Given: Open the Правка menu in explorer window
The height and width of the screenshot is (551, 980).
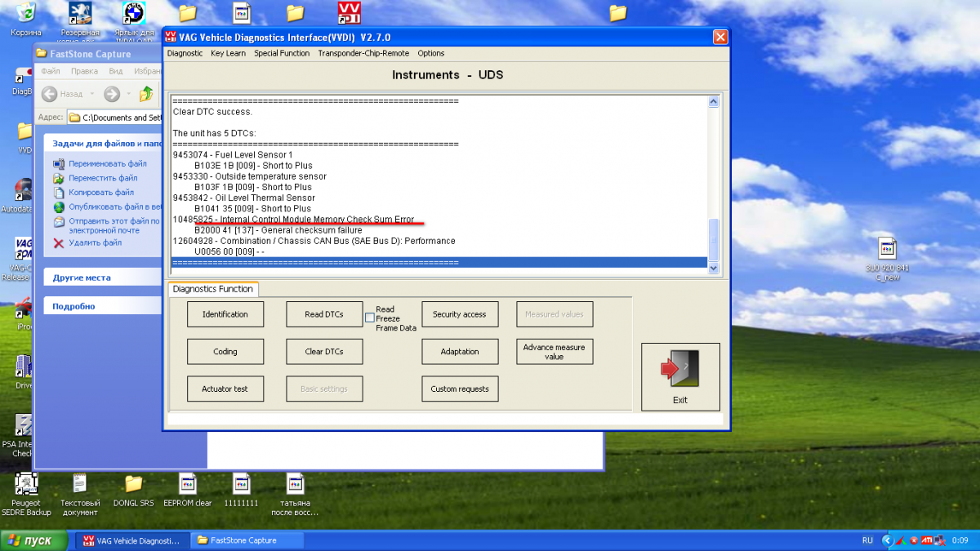Looking at the screenshot, I should [85, 71].
